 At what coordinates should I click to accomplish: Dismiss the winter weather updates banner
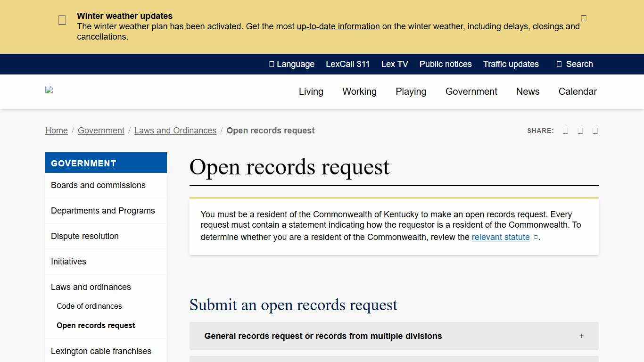(x=584, y=18)
